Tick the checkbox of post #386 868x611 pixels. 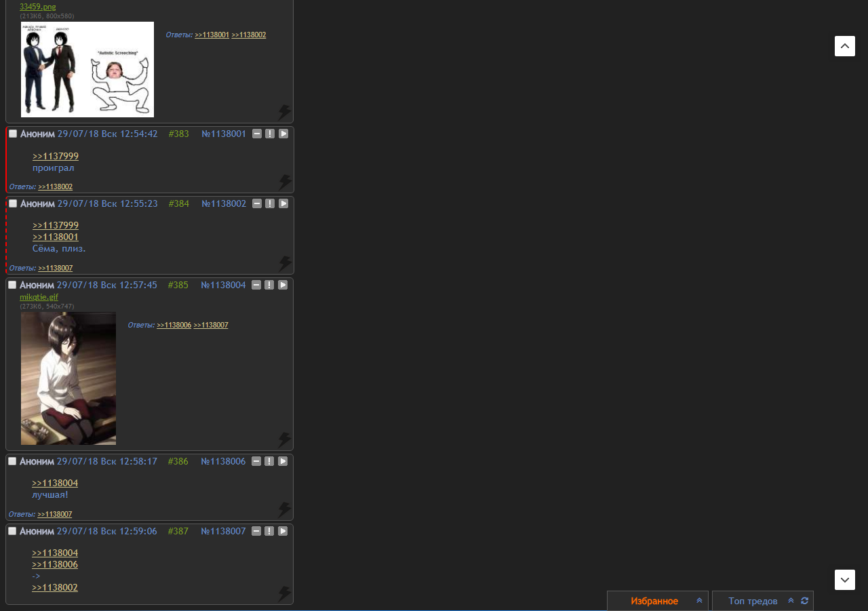[12, 461]
